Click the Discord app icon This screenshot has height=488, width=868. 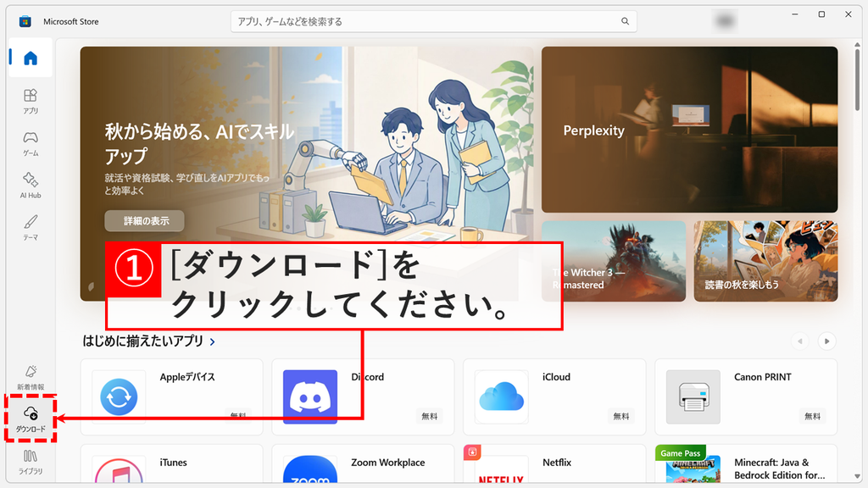coord(310,397)
